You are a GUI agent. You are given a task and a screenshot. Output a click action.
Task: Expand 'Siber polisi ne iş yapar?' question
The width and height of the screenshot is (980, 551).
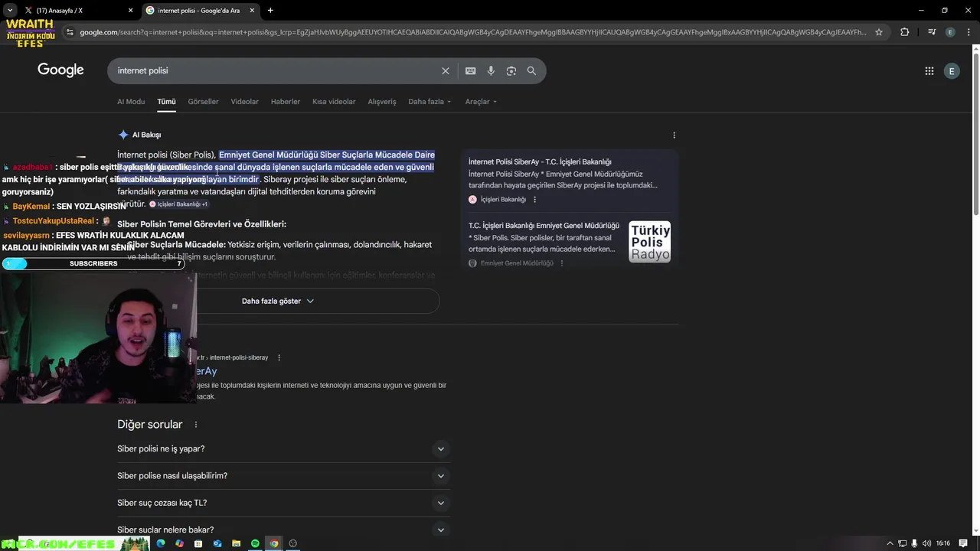point(282,449)
